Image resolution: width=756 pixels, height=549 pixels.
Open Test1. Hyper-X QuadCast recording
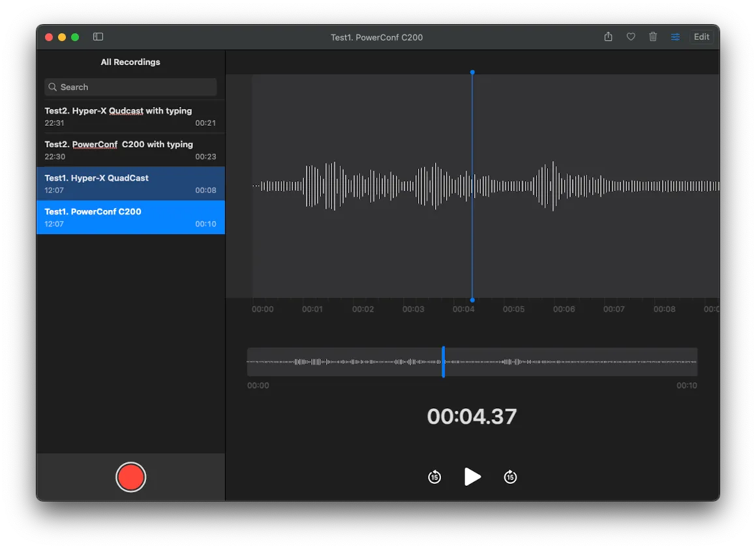[x=130, y=184]
